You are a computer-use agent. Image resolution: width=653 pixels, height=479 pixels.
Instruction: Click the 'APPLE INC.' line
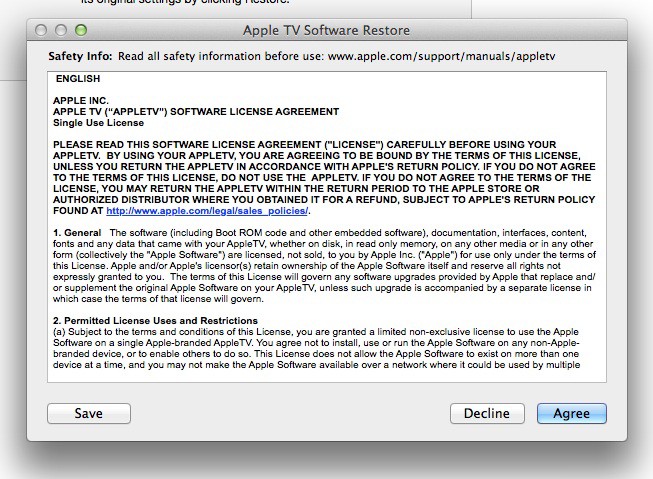point(81,101)
